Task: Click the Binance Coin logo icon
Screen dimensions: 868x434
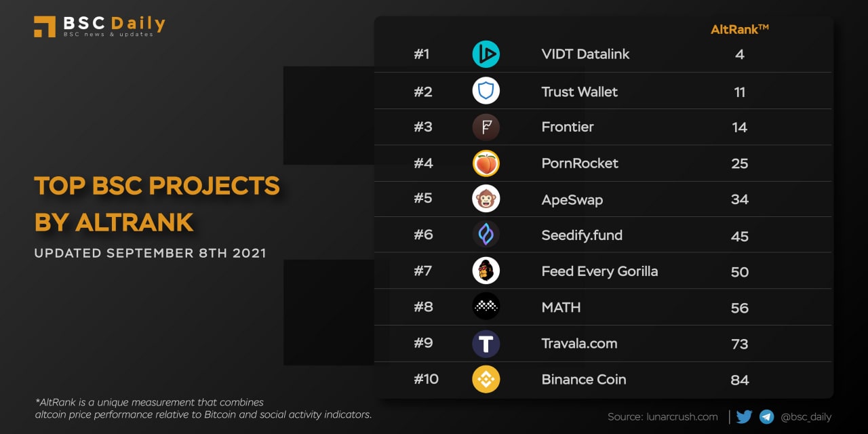Action: click(486, 380)
